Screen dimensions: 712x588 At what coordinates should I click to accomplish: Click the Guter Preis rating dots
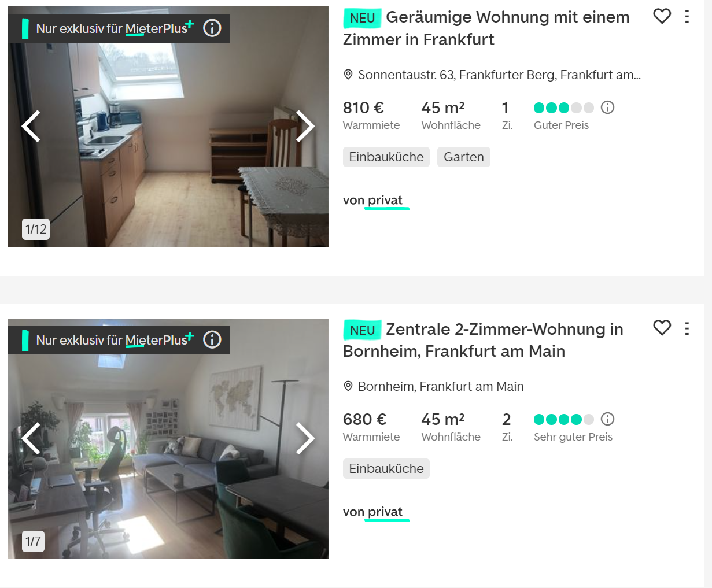tap(564, 108)
